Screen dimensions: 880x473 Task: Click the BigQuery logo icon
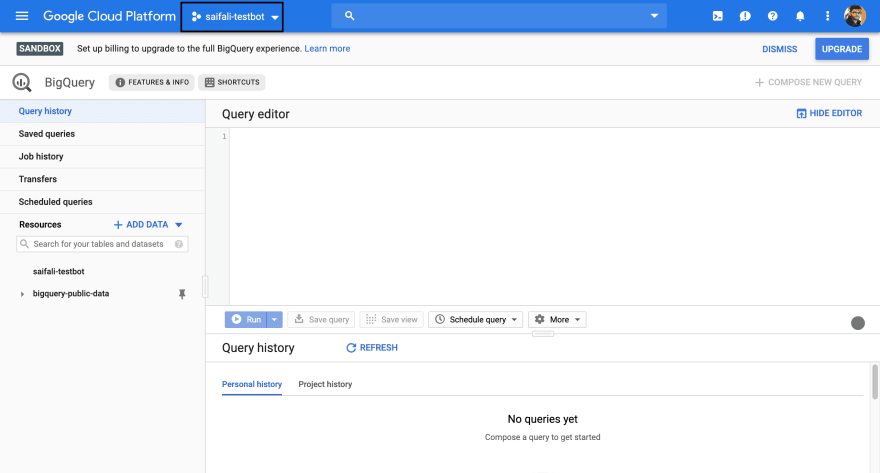coord(22,82)
